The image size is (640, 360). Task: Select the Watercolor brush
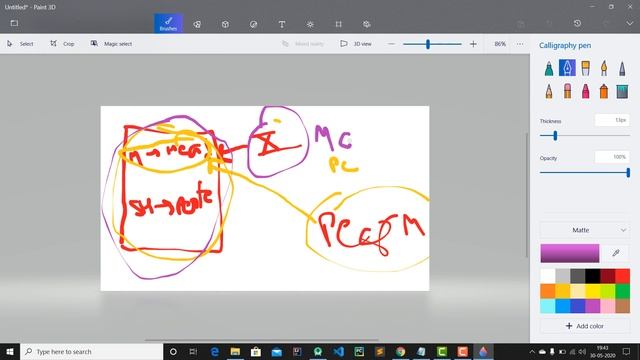click(604, 68)
